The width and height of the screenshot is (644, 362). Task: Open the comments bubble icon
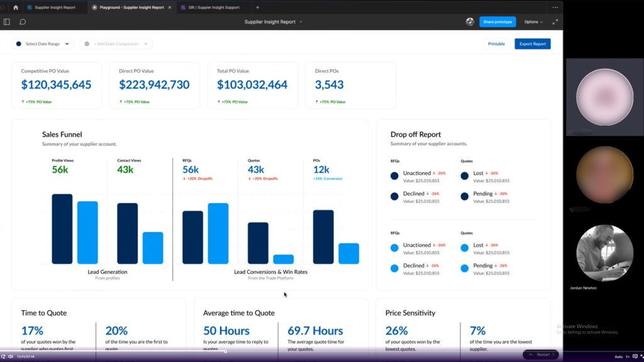pos(23,22)
